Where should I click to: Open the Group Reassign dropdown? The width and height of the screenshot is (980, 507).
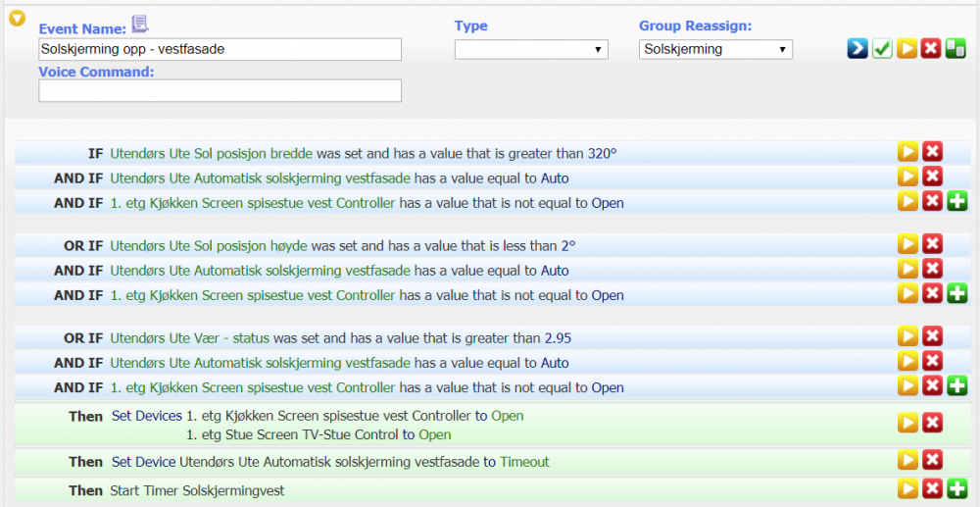(x=715, y=50)
